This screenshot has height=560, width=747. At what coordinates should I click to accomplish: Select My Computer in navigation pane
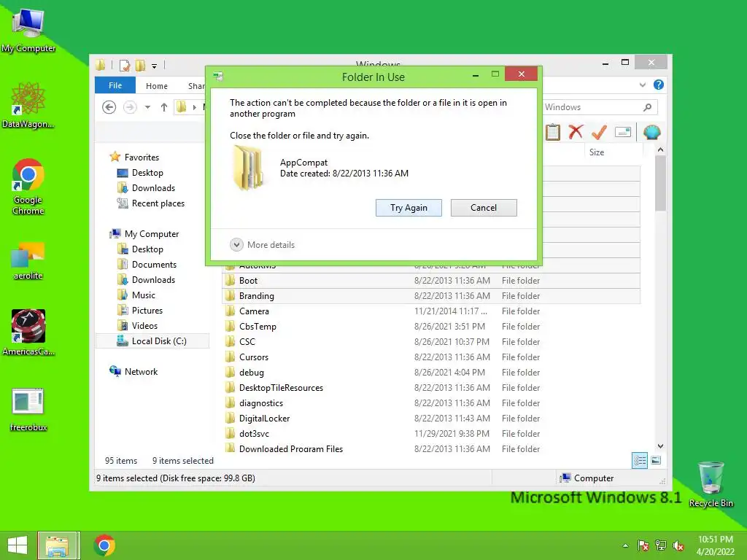(152, 234)
